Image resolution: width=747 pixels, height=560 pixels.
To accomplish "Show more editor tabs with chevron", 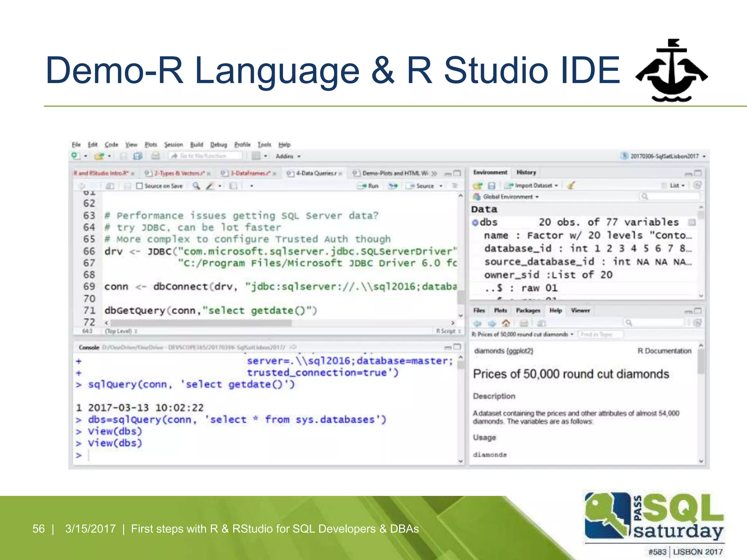I will click(434, 174).
